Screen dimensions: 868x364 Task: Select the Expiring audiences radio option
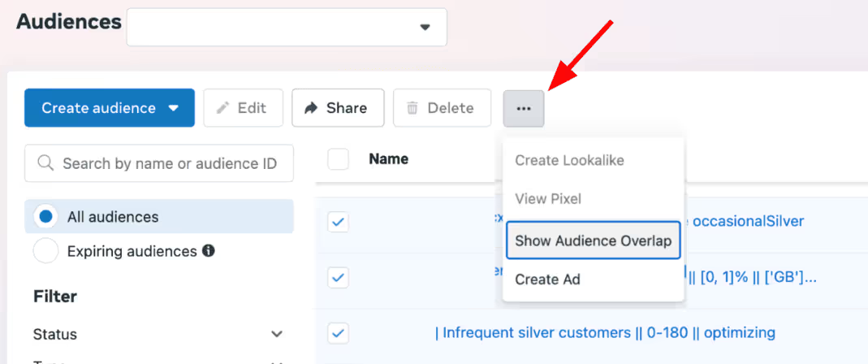(x=46, y=251)
